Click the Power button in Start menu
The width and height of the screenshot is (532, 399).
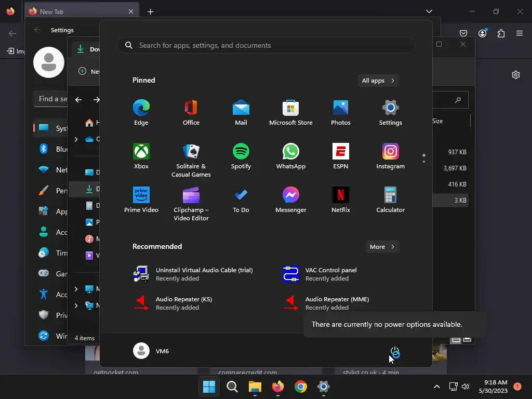click(x=395, y=352)
